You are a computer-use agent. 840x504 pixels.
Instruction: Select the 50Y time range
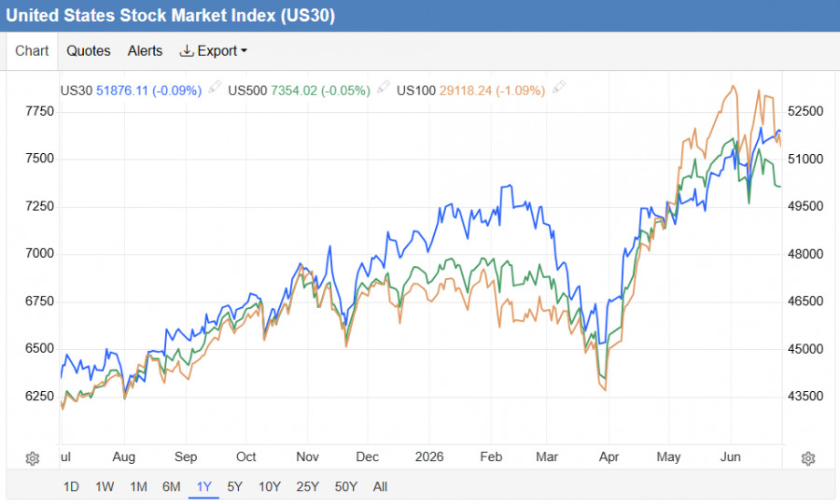[346, 486]
